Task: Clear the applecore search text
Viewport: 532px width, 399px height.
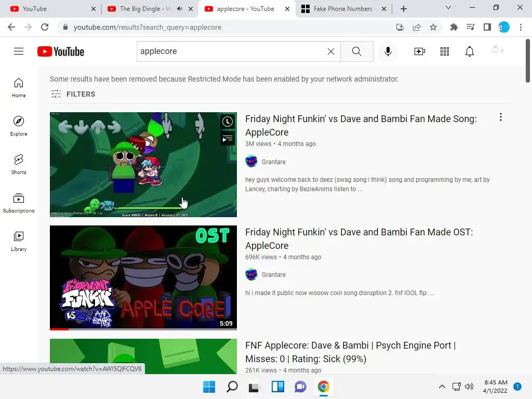Action: pyautogui.click(x=331, y=51)
